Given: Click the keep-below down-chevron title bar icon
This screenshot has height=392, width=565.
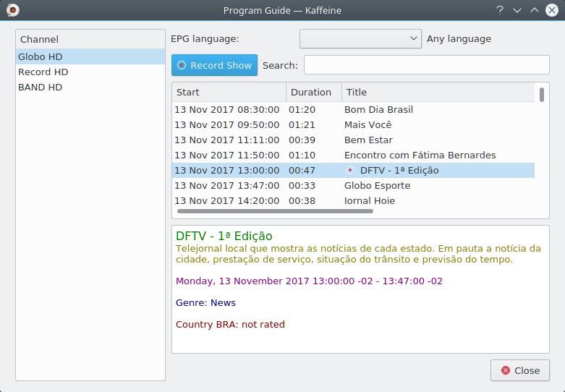Looking at the screenshot, I should pos(517,10).
